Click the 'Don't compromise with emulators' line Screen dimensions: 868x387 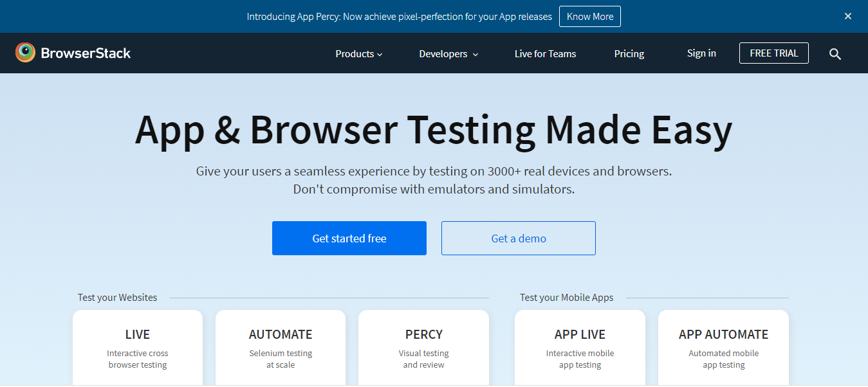tap(434, 190)
